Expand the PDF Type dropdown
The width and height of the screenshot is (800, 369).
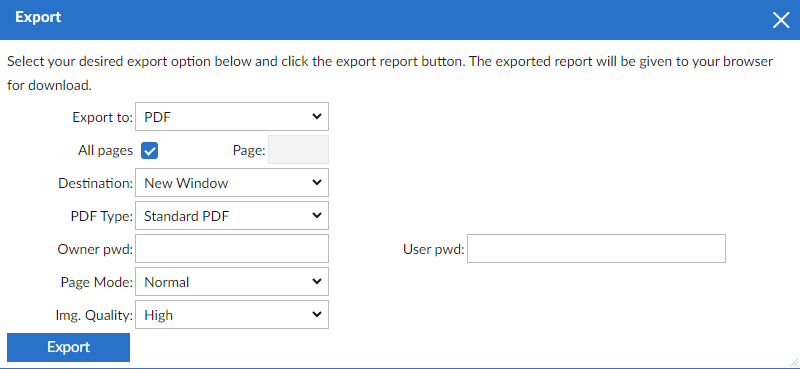(232, 215)
